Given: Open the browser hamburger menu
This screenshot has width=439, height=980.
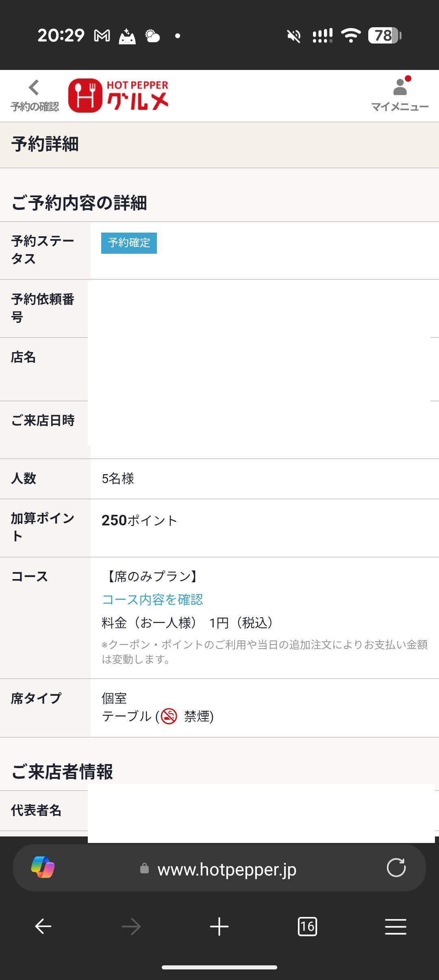Looking at the screenshot, I should tap(396, 927).
